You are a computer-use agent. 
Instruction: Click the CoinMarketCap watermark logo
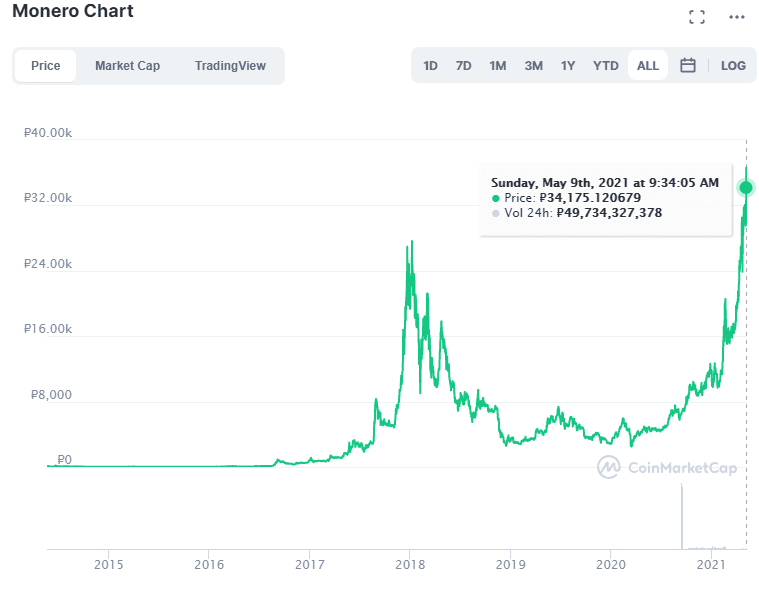pos(666,467)
